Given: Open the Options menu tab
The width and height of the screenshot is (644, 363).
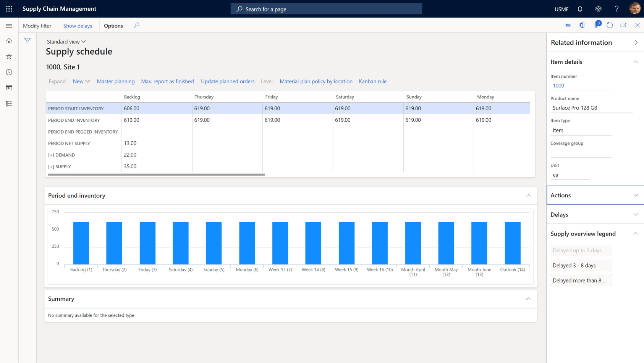Looking at the screenshot, I should [113, 26].
